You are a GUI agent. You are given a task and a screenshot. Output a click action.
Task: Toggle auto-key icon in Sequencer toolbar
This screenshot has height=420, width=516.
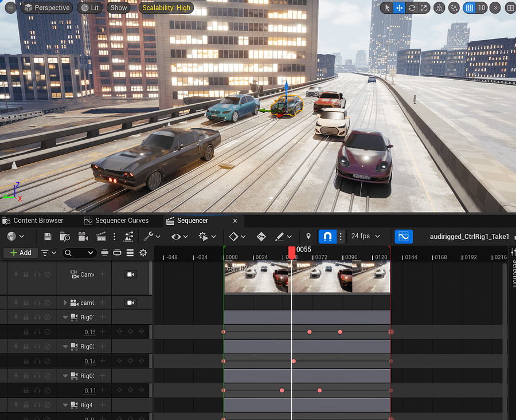(x=261, y=236)
